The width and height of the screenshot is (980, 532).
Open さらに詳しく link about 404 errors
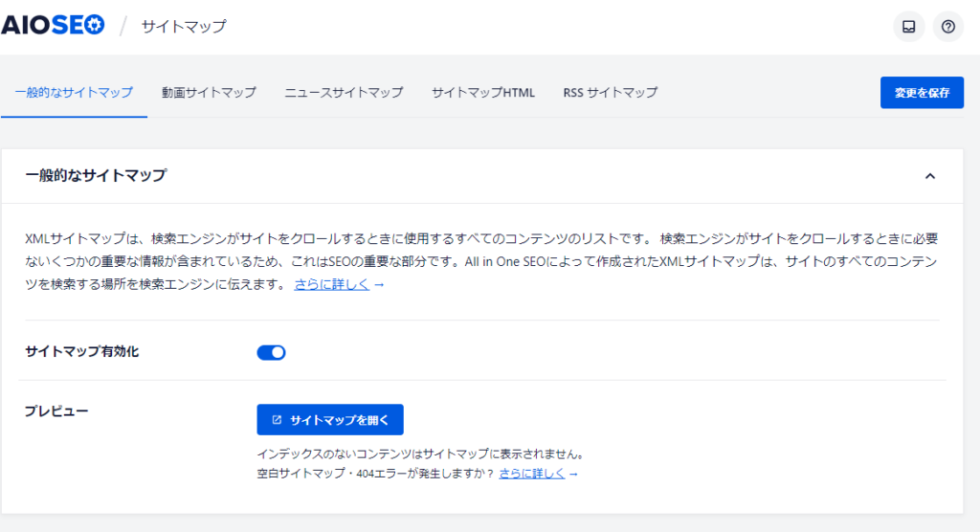[x=531, y=473]
